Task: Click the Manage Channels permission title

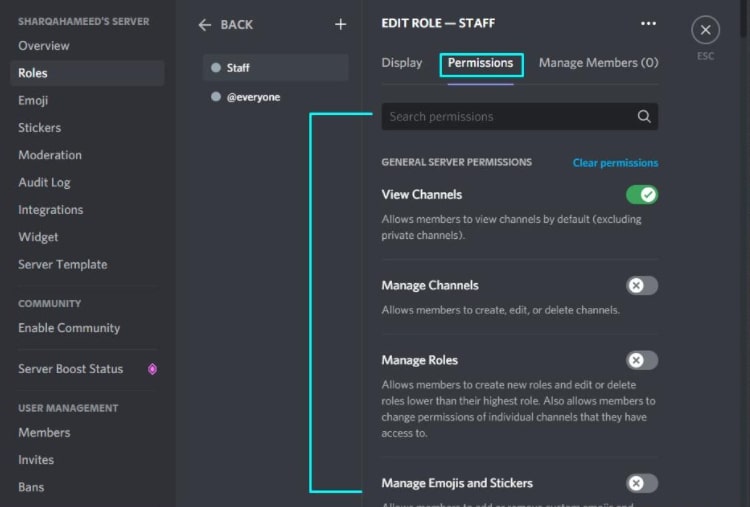Action: [x=430, y=286]
